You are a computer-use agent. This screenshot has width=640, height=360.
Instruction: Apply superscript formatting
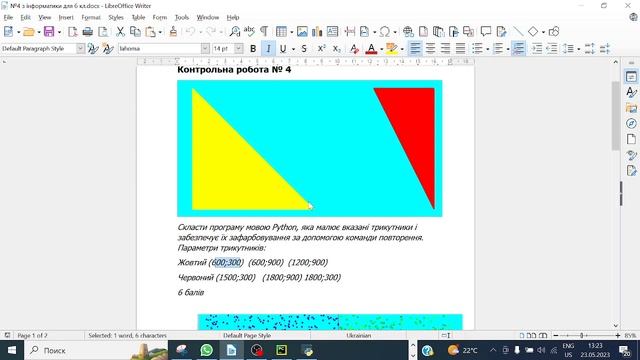click(x=321, y=49)
